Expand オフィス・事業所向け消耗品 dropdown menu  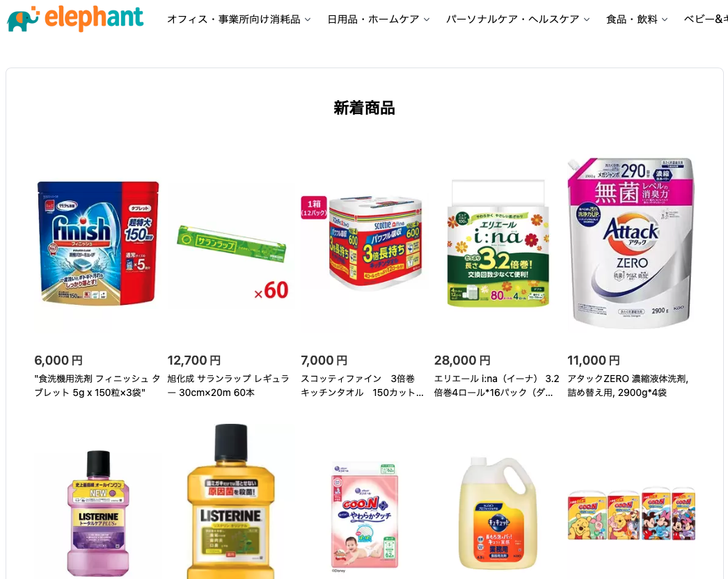[239, 19]
